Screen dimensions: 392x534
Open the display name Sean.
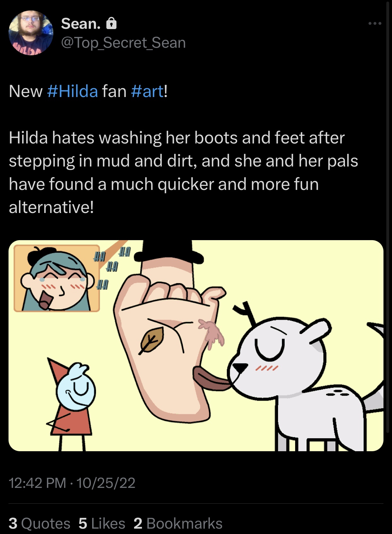click(81, 24)
